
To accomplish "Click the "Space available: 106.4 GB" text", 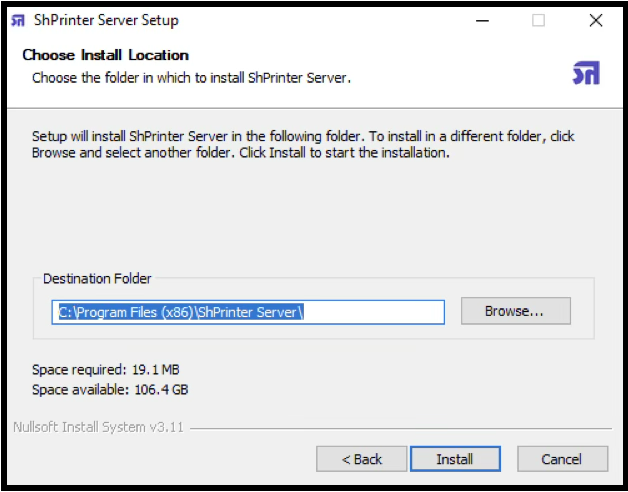I will pos(109,390).
